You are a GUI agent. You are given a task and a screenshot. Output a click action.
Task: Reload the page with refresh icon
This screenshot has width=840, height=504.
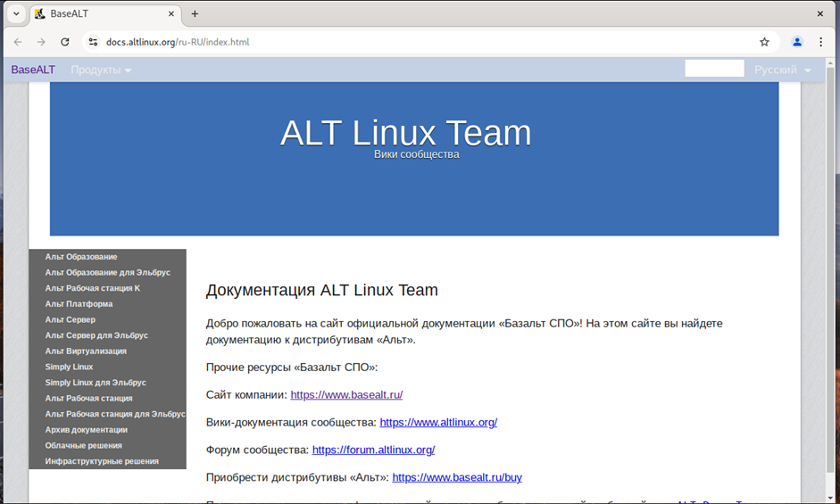(65, 42)
